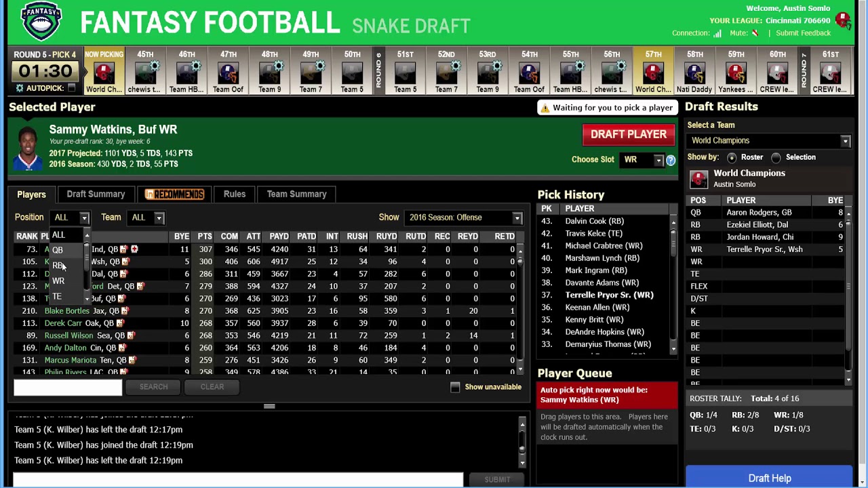Click the connection signal strength icon
This screenshot has width=868, height=488.
tap(717, 33)
